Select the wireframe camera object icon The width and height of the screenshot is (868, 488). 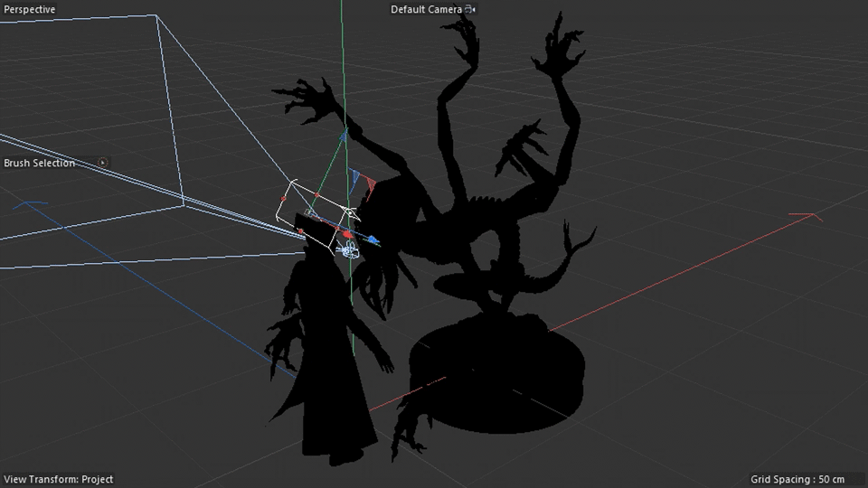[349, 250]
